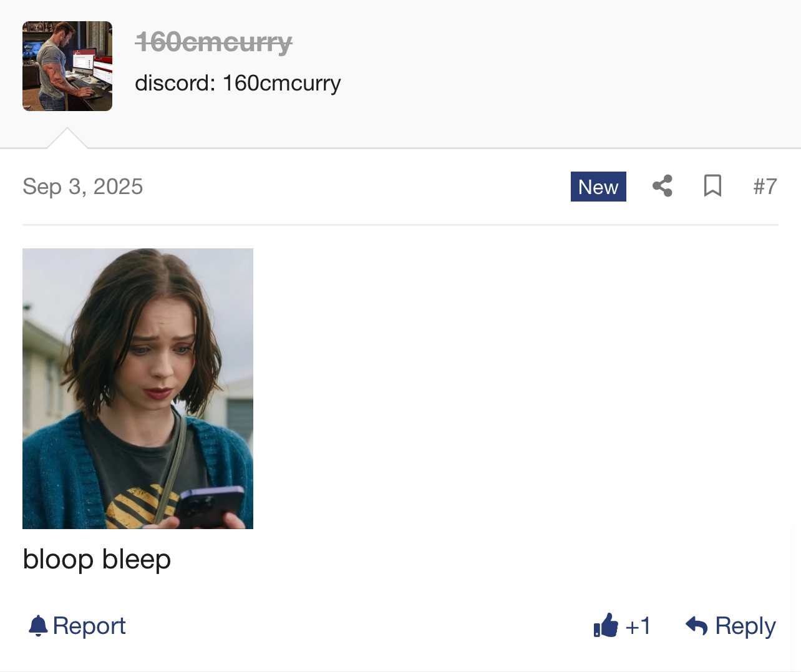Image resolution: width=801 pixels, height=672 pixels.
Task: Click the 'discord: 160cmcurry' user title text
Action: tap(238, 83)
